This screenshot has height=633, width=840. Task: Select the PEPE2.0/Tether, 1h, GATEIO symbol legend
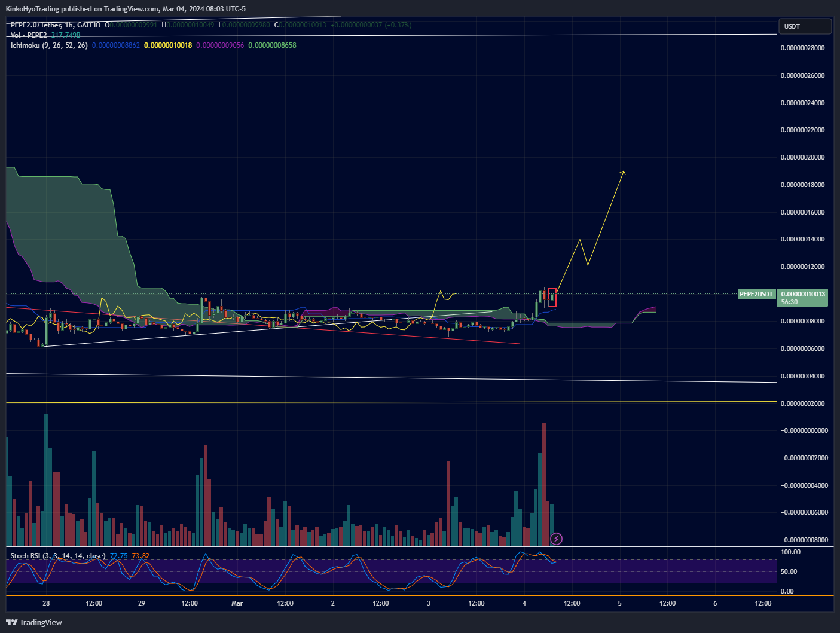(56, 25)
